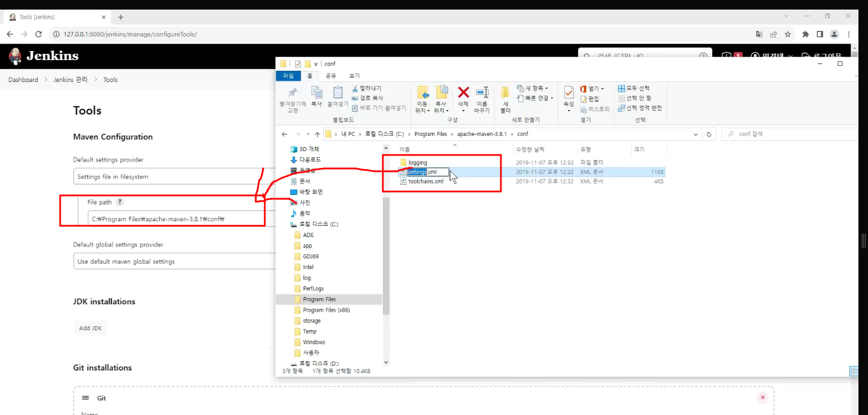
Task: Bookmark this page with the Chrome star icon
Action: click(788, 34)
